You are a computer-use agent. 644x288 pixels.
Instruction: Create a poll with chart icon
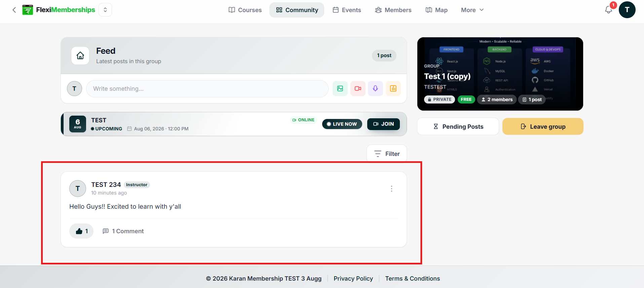[x=393, y=89]
